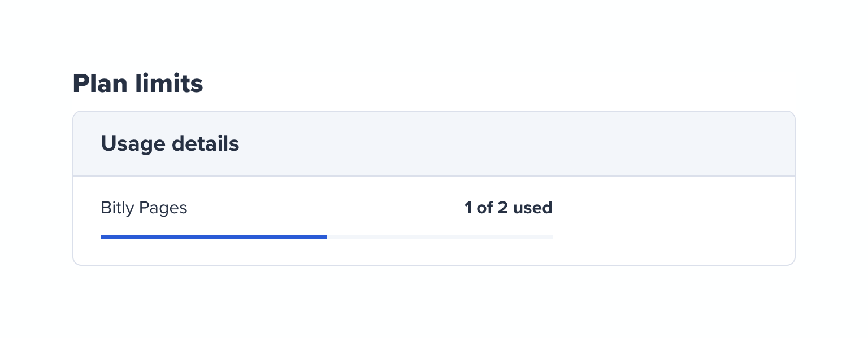Select the "Bitly Pages" label
Viewport: 868px width, 338px height.
[144, 208]
